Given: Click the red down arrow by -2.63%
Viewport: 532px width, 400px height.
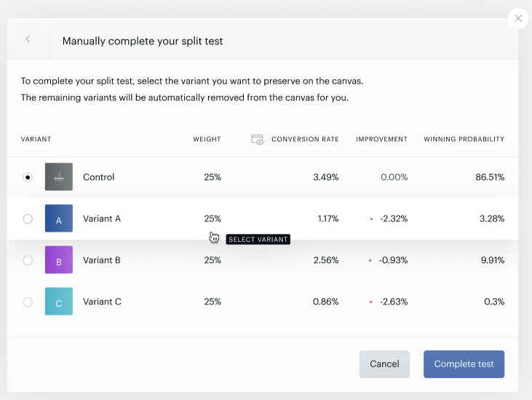Looking at the screenshot, I should (371, 302).
